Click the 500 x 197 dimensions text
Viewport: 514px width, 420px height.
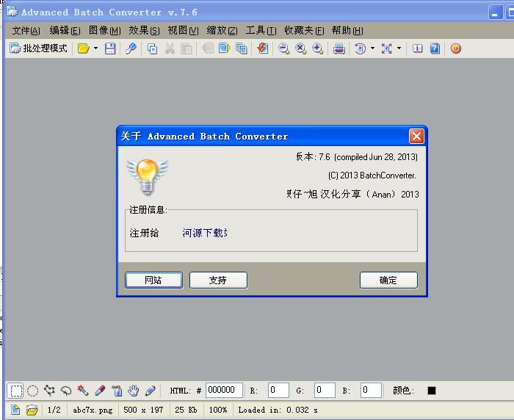[143, 410]
